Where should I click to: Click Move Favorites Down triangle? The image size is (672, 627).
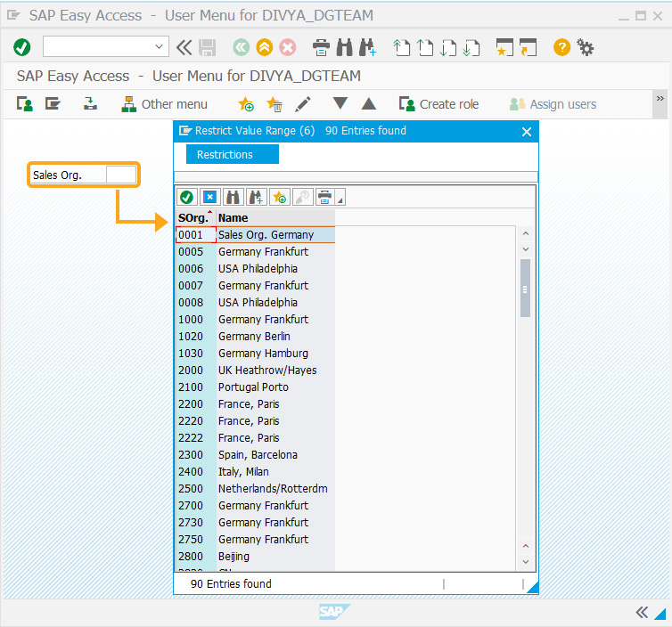pos(340,103)
